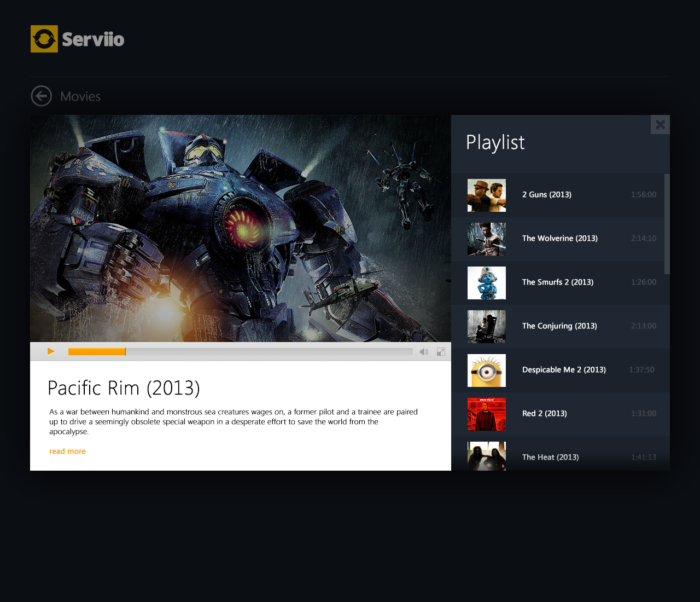The image size is (700, 602).
Task: Select The Heat (2013) thumbnail
Action: tap(487, 456)
